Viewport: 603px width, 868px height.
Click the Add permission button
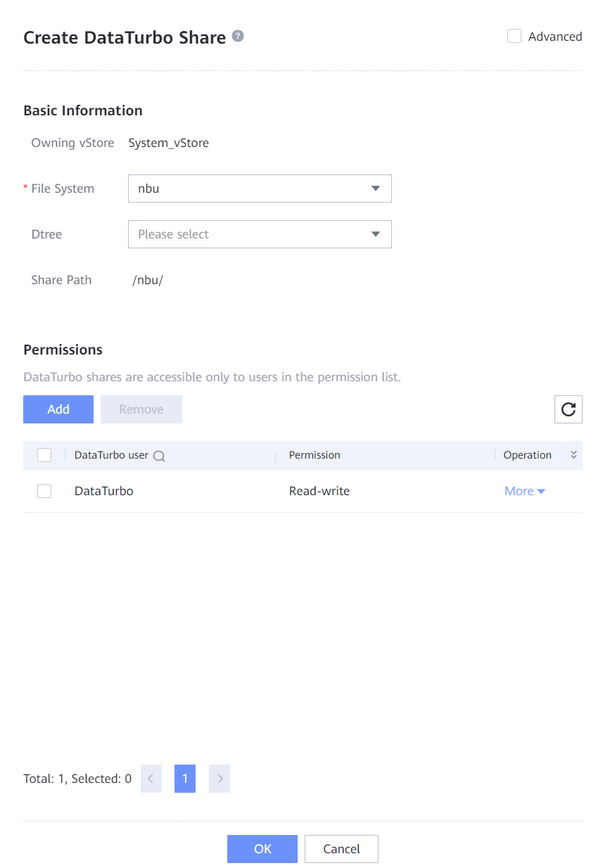pyautogui.click(x=58, y=409)
